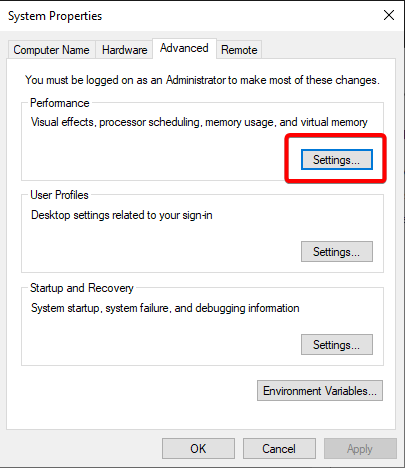The image size is (405, 468).
Task: Click the Startup and Recovery group label
Action: (x=82, y=288)
